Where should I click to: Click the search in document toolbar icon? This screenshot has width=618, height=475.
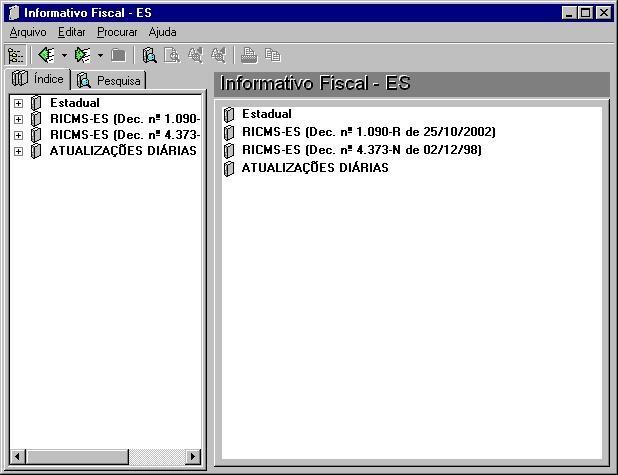(x=172, y=55)
